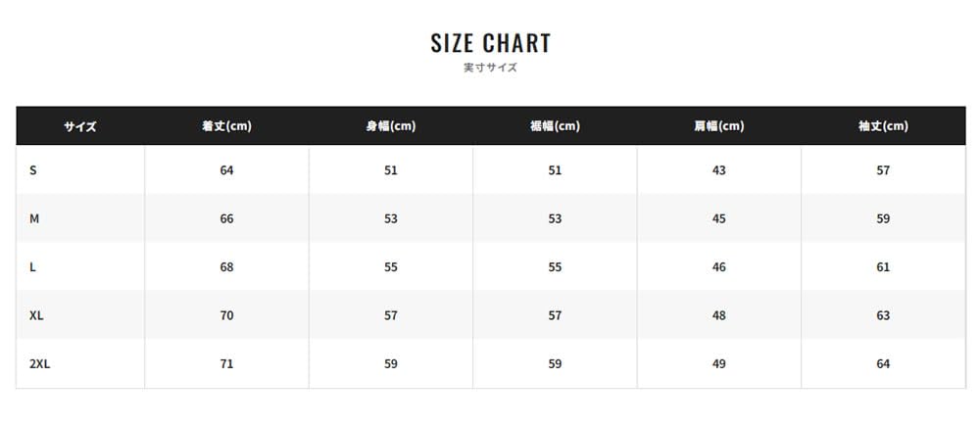The image size is (980, 426).
Task: Click the SIZE CHART heading
Action: tap(490, 43)
